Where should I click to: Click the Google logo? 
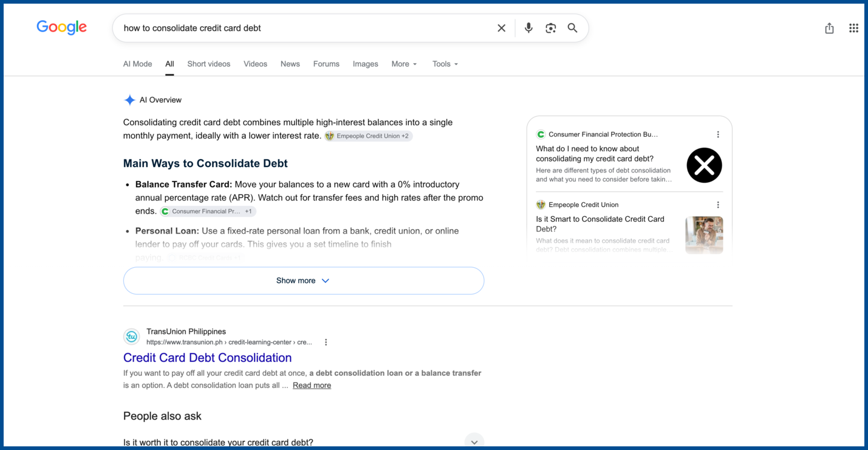pos(61,27)
